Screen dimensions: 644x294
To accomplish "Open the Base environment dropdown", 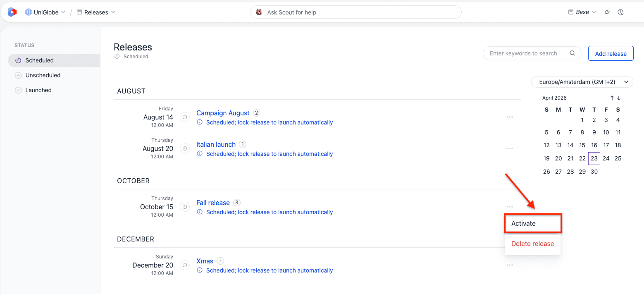I will click(x=582, y=12).
